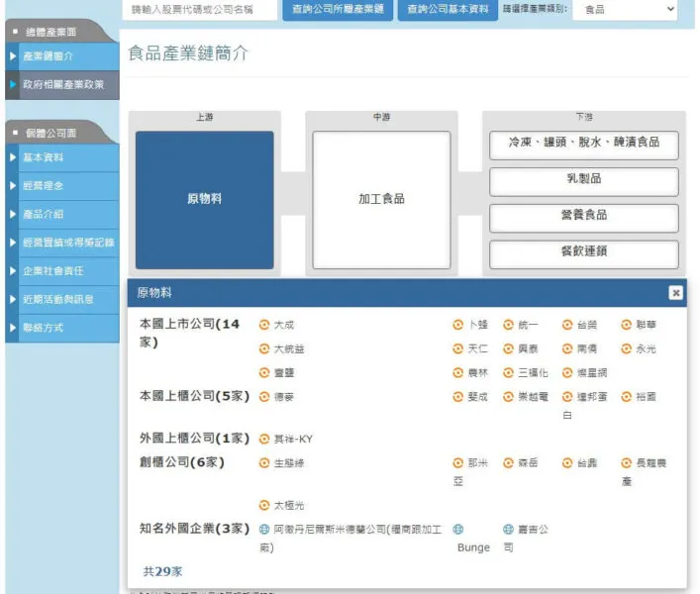Open the 餐飲連鎖 downstream box
The image size is (700, 594).
point(583,253)
